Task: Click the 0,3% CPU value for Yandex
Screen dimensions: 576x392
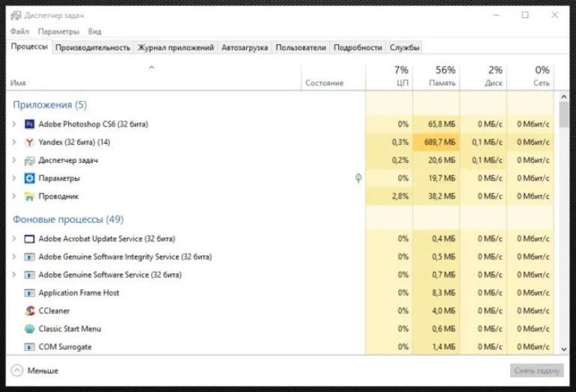Action: [400, 142]
